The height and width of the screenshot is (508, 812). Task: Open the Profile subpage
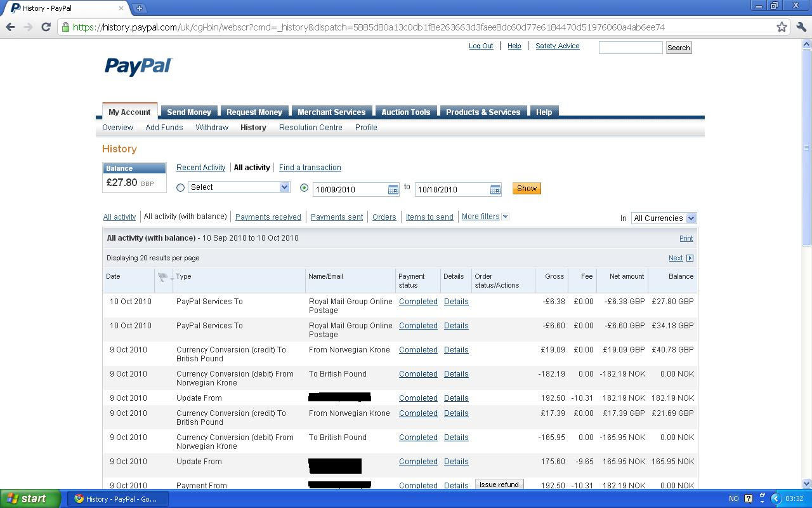(x=366, y=128)
